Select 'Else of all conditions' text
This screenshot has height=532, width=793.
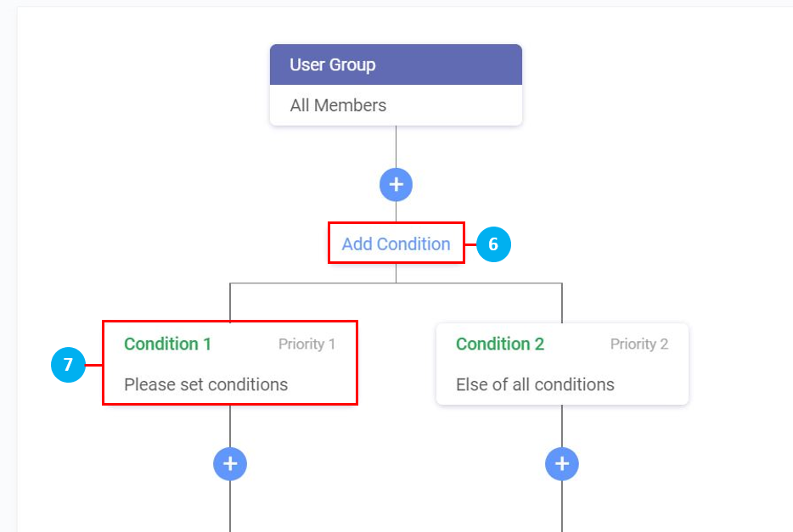[x=535, y=384]
